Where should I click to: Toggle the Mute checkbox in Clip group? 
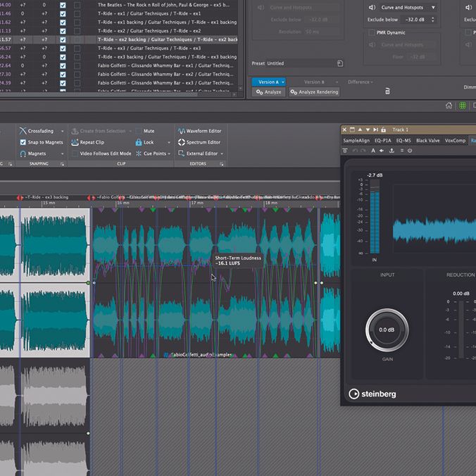[x=139, y=131]
